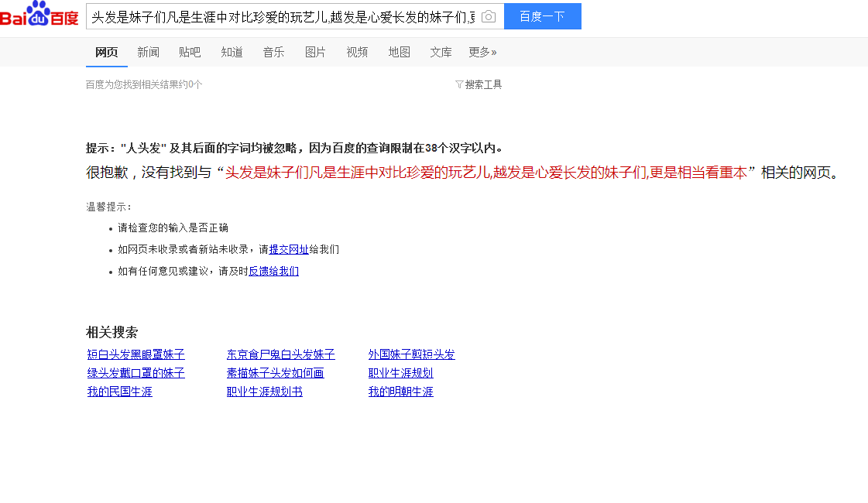Open the 搜索工具 filter
Image resolution: width=868 pixels, height=503 pixels.
click(479, 84)
